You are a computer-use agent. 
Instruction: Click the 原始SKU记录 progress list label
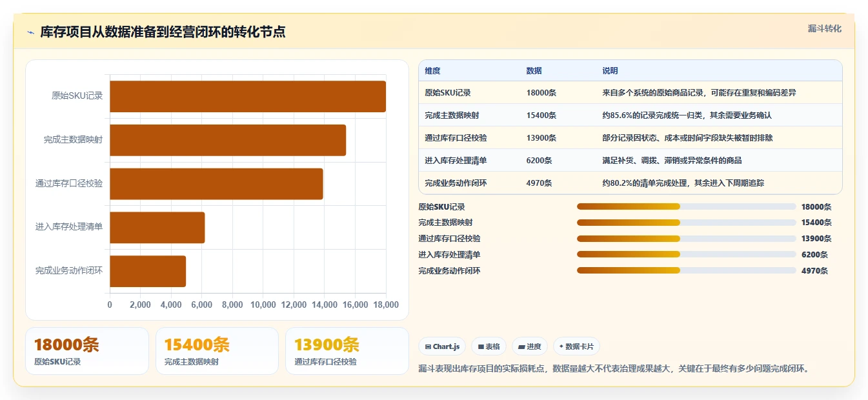click(x=441, y=207)
